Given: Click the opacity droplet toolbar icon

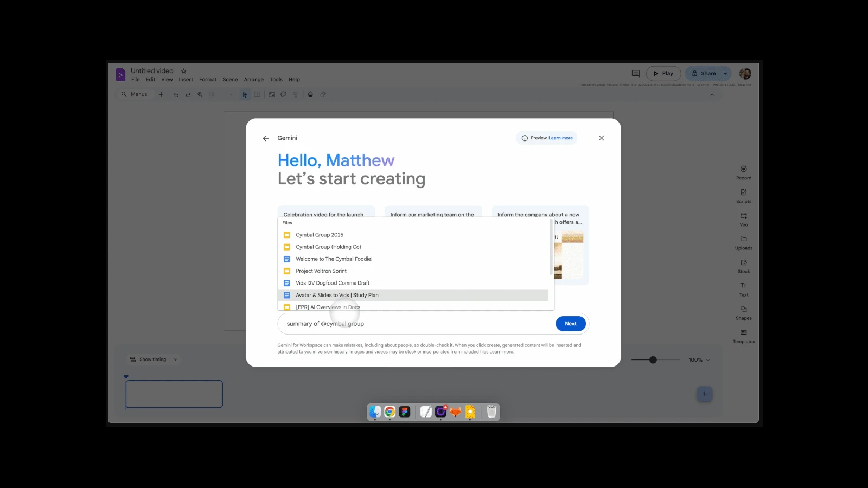Looking at the screenshot, I should pos(310,94).
